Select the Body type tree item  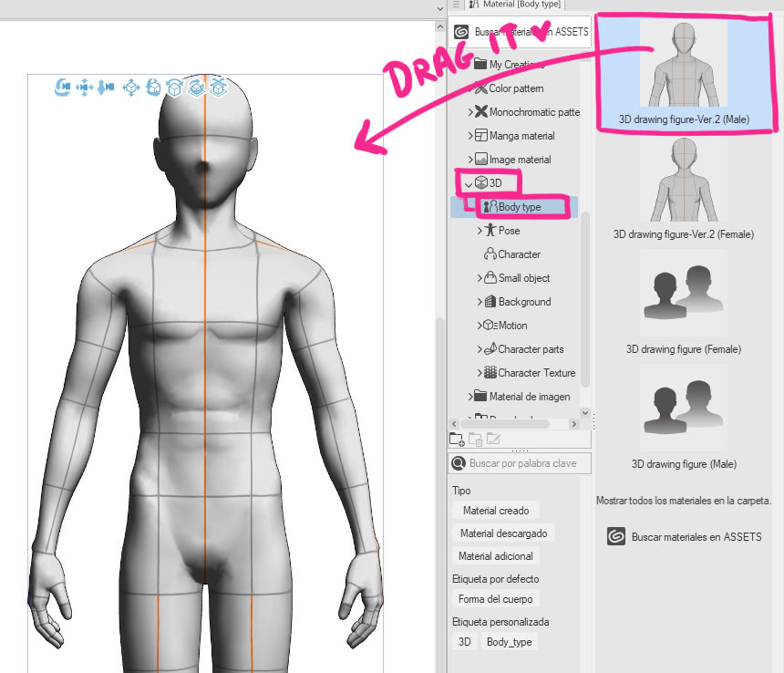(514, 206)
